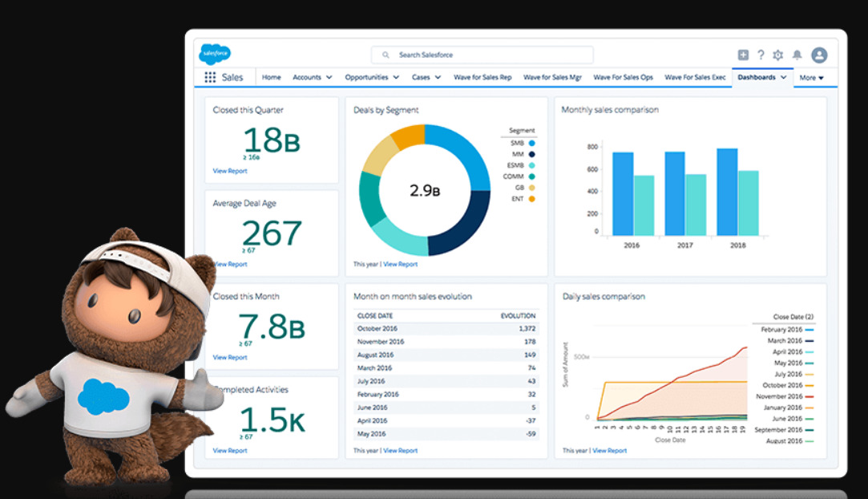Image resolution: width=868 pixels, height=499 pixels.
Task: Open Wave For Sales Exec tab
Action: [x=696, y=78]
